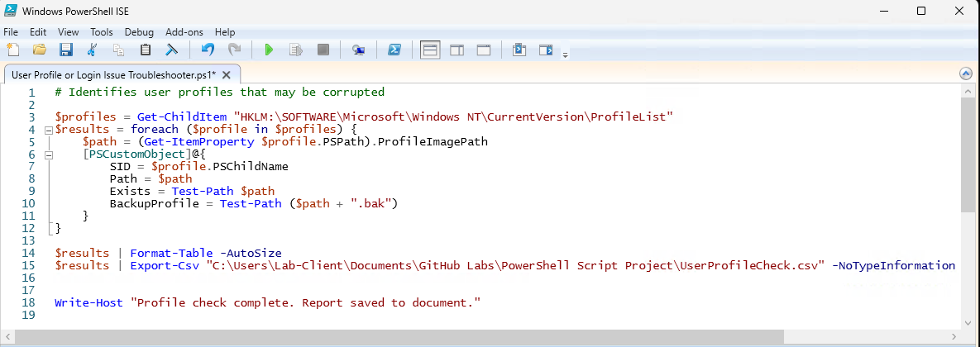The image size is (980, 347).
Task: Start PowerShell.exe with the blue console icon
Action: click(x=394, y=50)
